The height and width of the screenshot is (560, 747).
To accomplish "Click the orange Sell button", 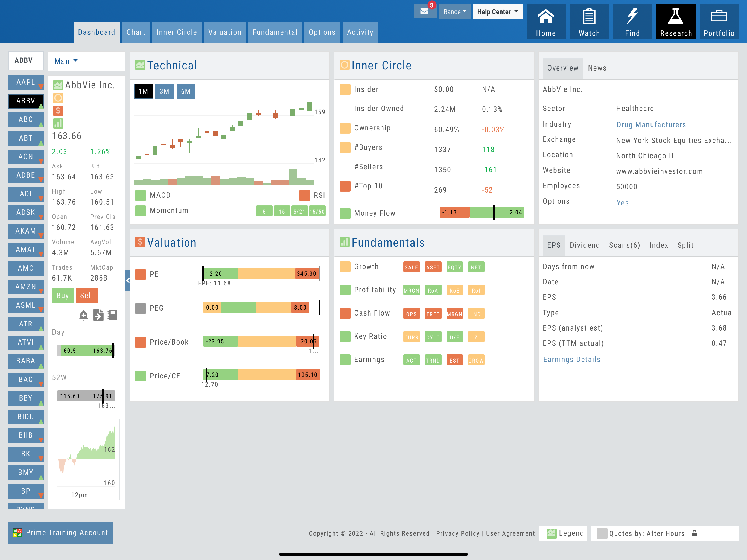I will coord(86,296).
